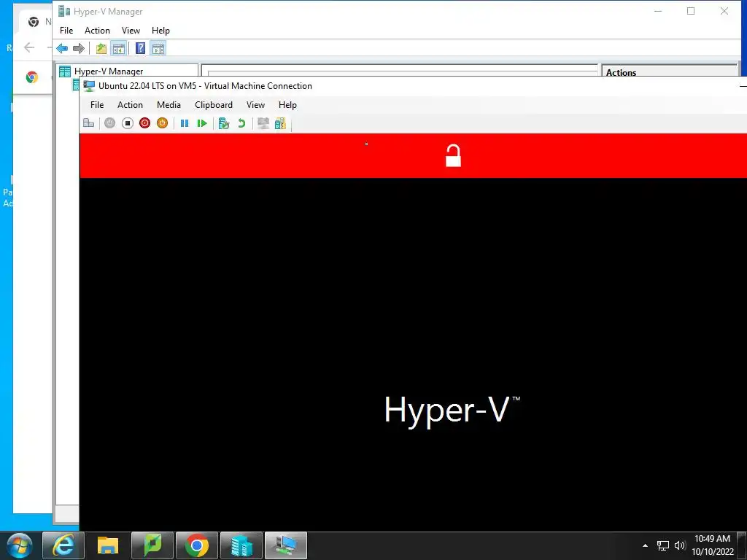Open Hyper-V Manager's View menu

click(131, 31)
